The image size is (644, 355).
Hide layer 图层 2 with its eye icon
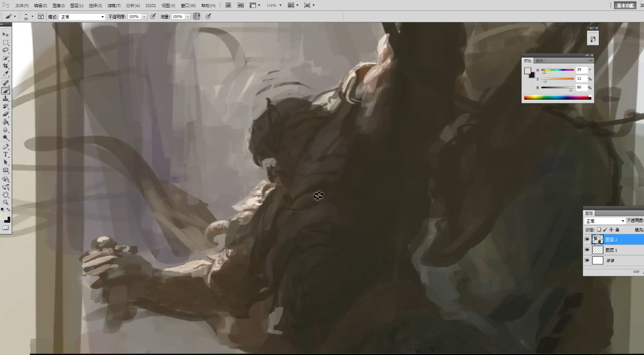click(587, 239)
